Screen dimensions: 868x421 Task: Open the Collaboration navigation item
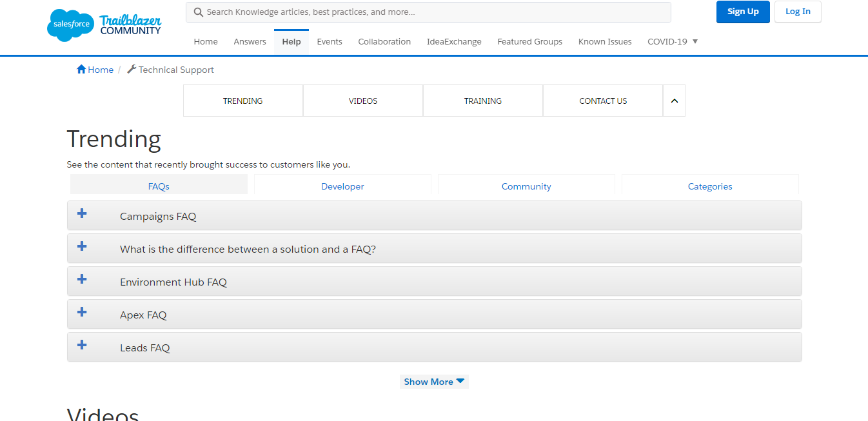384,41
